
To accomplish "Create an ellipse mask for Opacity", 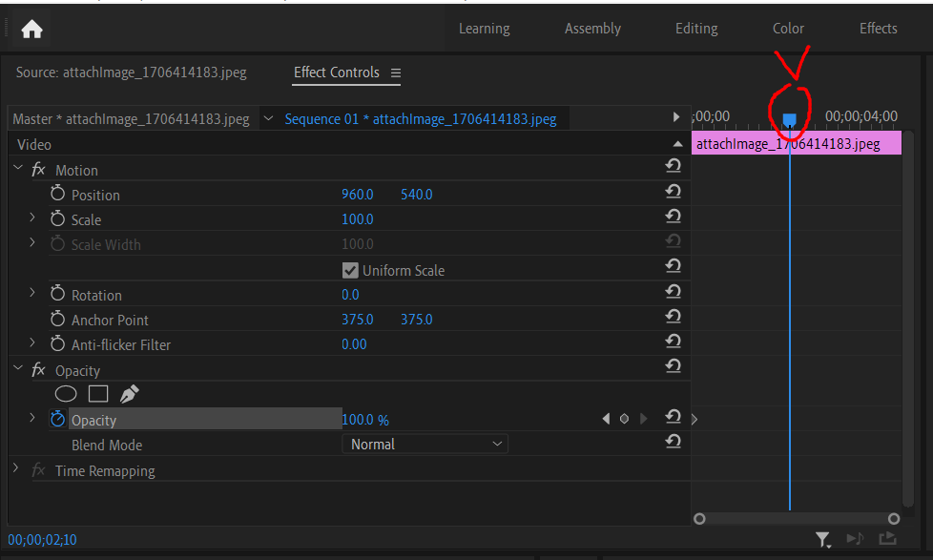I will point(66,394).
